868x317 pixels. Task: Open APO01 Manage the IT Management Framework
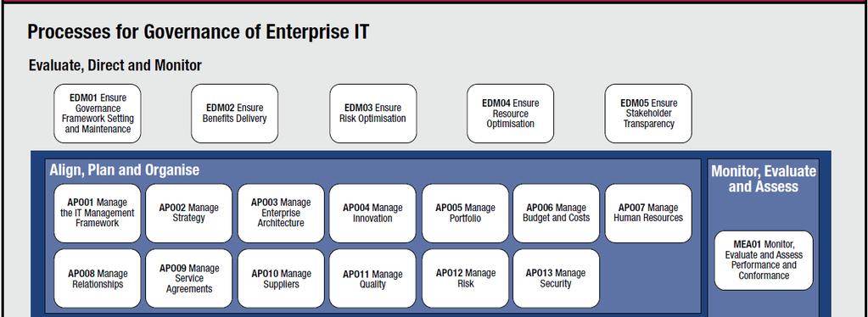pos(98,213)
